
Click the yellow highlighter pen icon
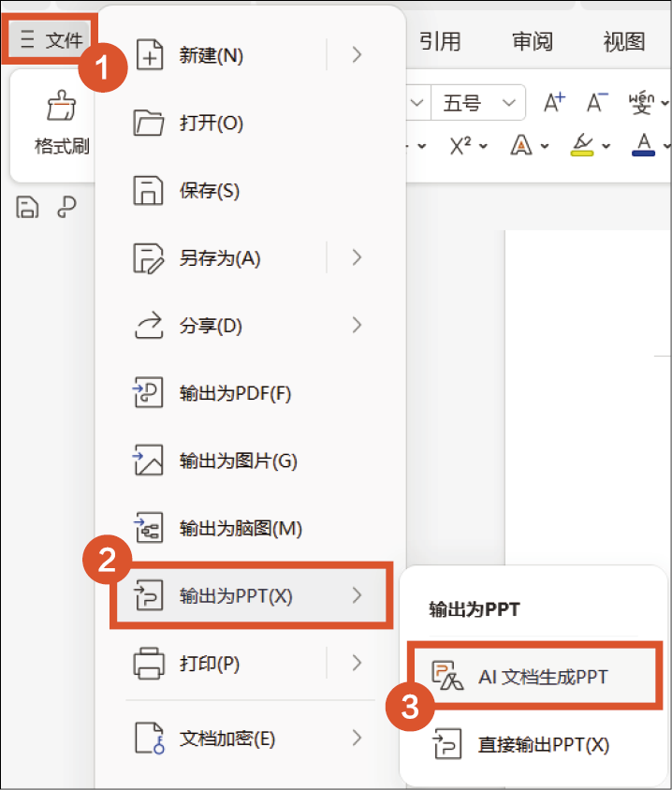click(584, 144)
